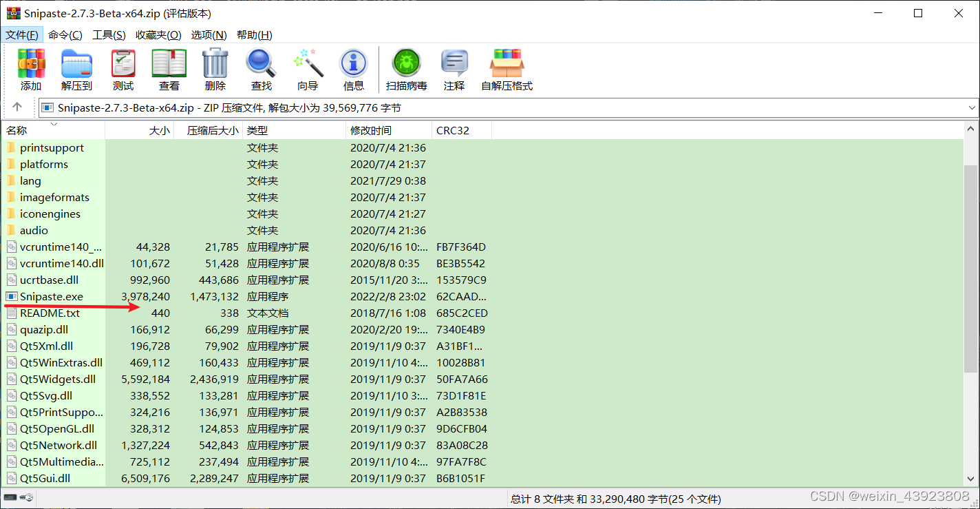
Task: Click 文本文档 type of README.txt
Action: click(x=268, y=313)
